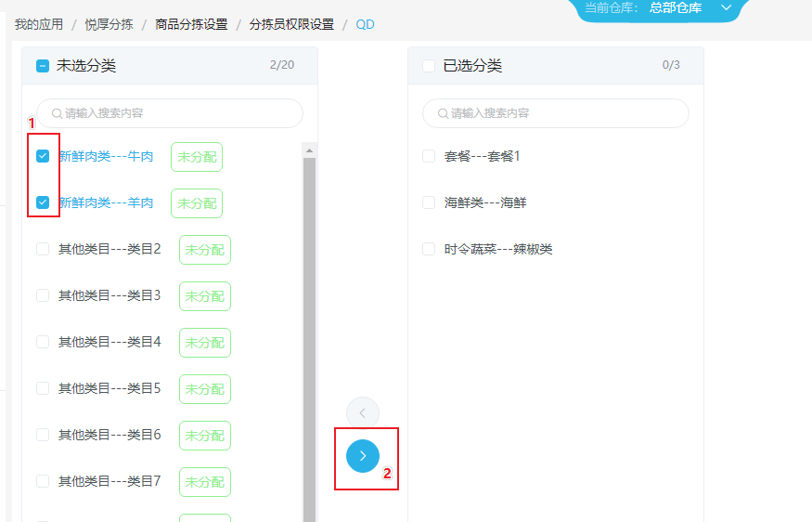The height and width of the screenshot is (522, 812).
Task: Click 未分配 tag beside 其他类目---类目7
Action: 205,481
